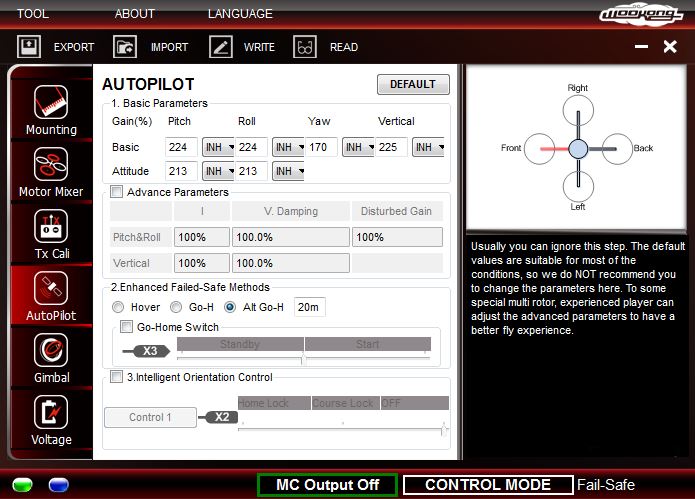Screen dimensions: 695x499
Task: Open the Tx Cali panel icon
Action: 51,226
